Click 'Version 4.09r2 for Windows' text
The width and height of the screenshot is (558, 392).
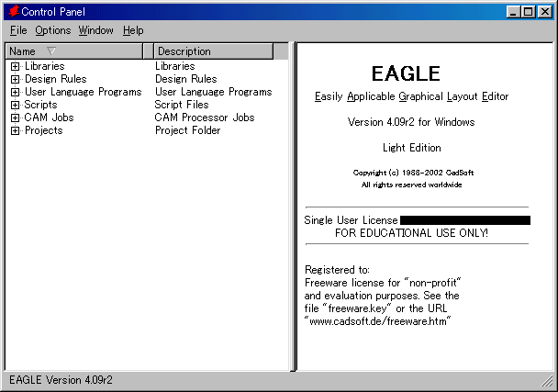coord(411,122)
